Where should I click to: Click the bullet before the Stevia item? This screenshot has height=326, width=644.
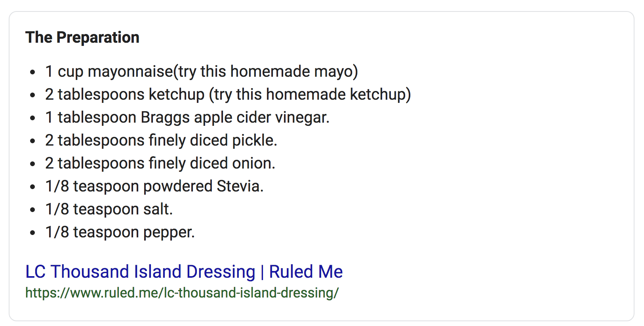pos(32,187)
